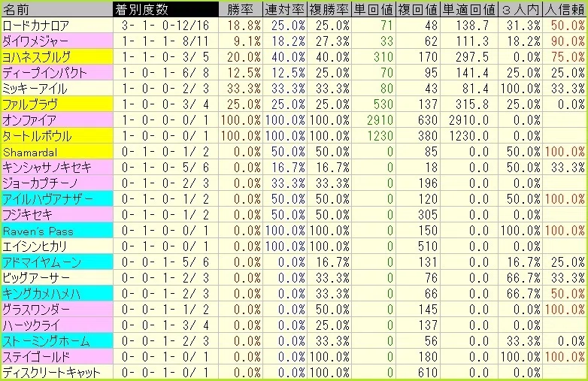Sort by the 名前 column header
This screenshot has height=381, width=588.
pos(56,9)
